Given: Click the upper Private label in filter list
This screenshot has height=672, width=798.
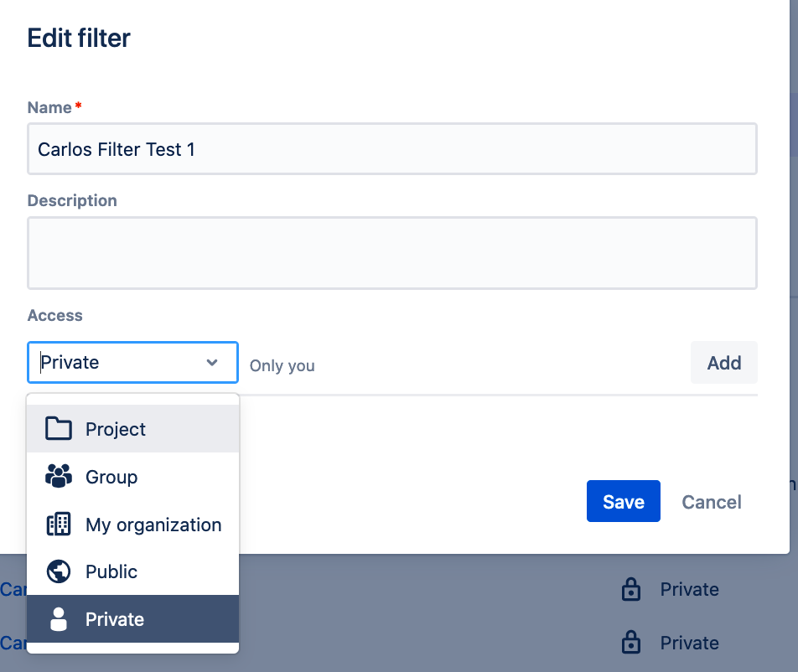Looking at the screenshot, I should coord(689,590).
